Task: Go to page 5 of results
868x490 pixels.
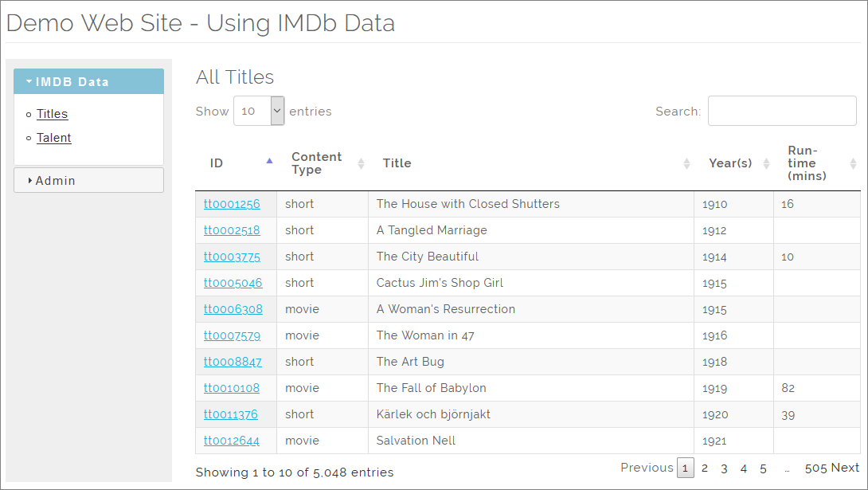Action: coord(763,468)
